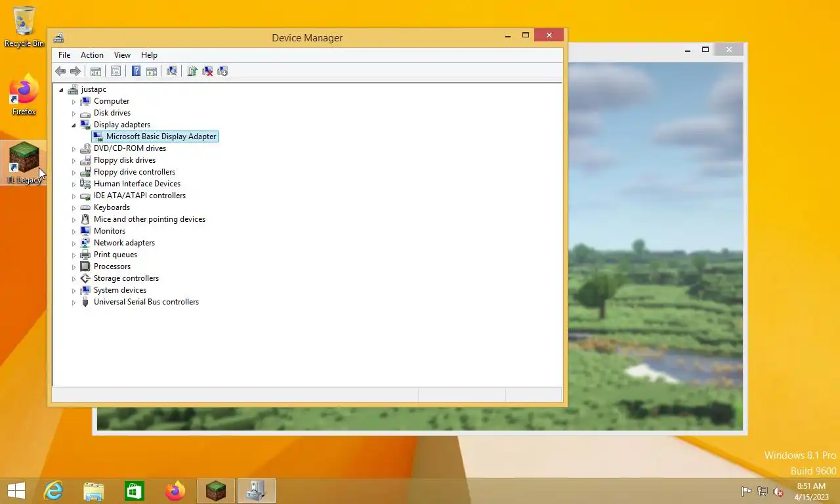The image size is (840, 504).
Task: Open the Help menu
Action: (149, 55)
